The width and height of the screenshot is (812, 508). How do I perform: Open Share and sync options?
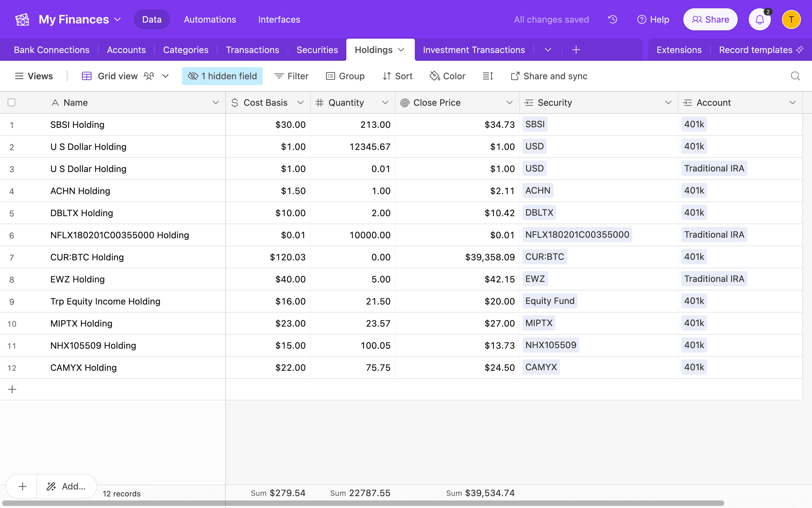549,76
